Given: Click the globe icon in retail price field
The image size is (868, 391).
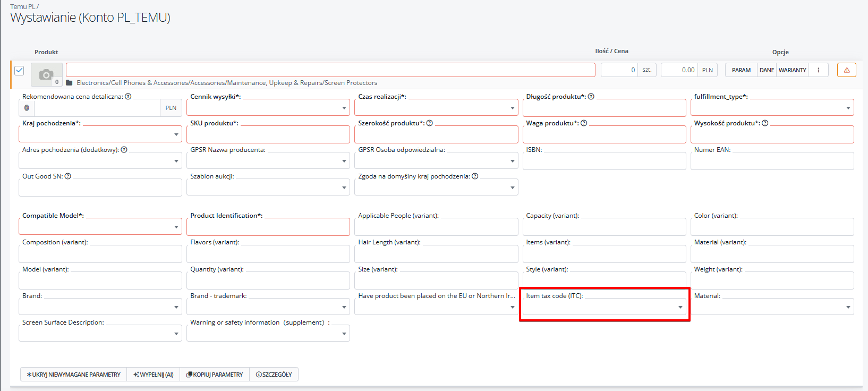Looking at the screenshot, I should pos(27,108).
